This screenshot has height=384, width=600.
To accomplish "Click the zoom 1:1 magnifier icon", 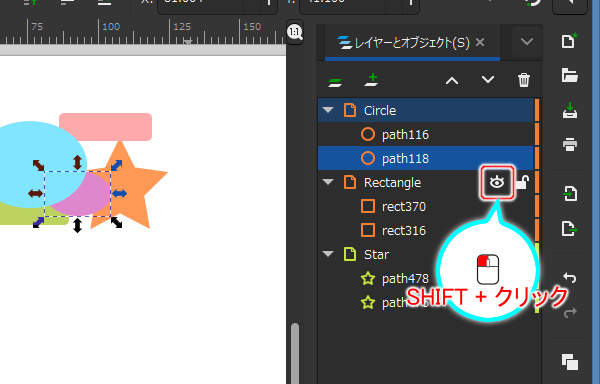I will coord(295,32).
